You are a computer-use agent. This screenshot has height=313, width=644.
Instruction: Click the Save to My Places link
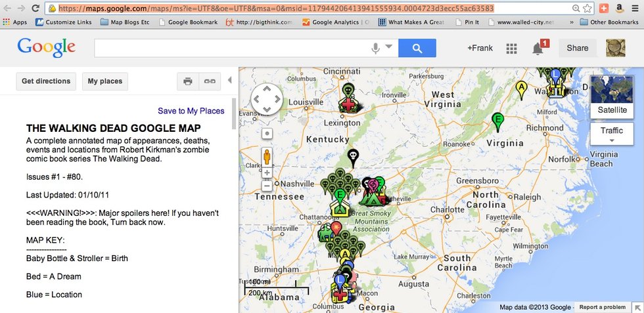pyautogui.click(x=191, y=111)
